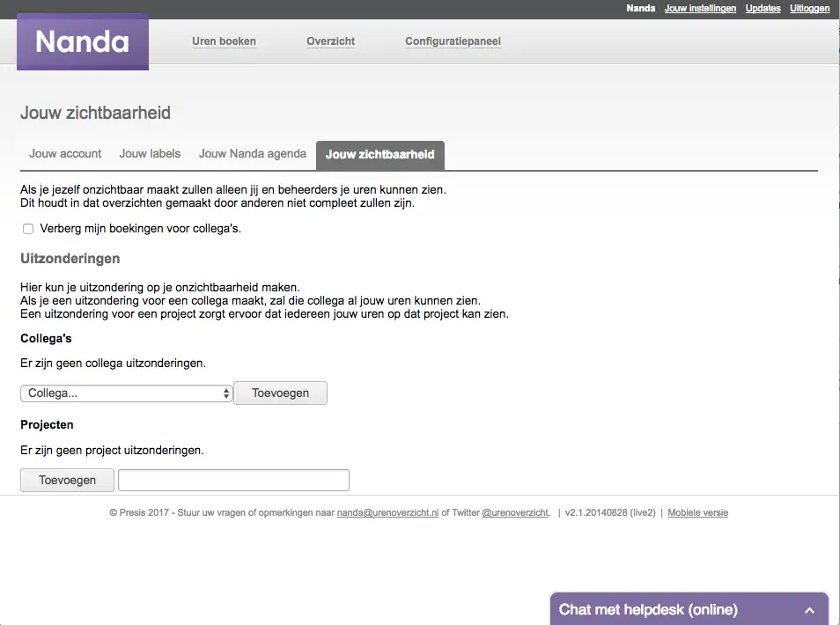Open the Collega... dropdown
The image size is (840, 625).
[x=127, y=393]
